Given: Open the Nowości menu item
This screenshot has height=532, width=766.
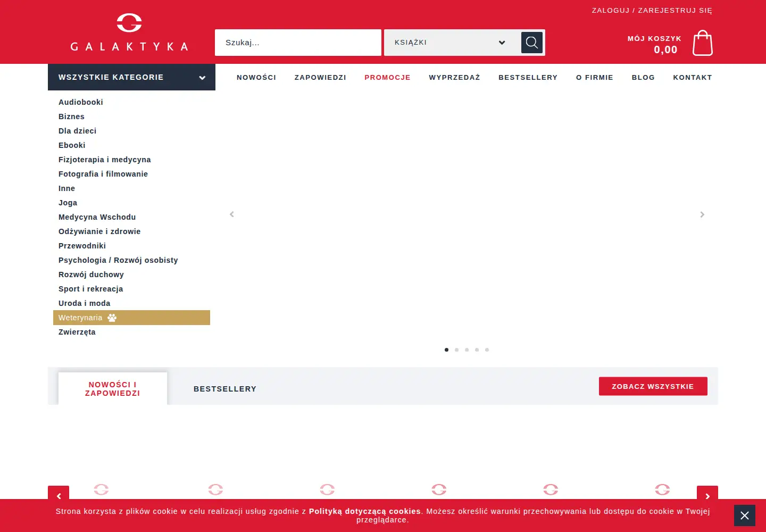Looking at the screenshot, I should click(256, 78).
